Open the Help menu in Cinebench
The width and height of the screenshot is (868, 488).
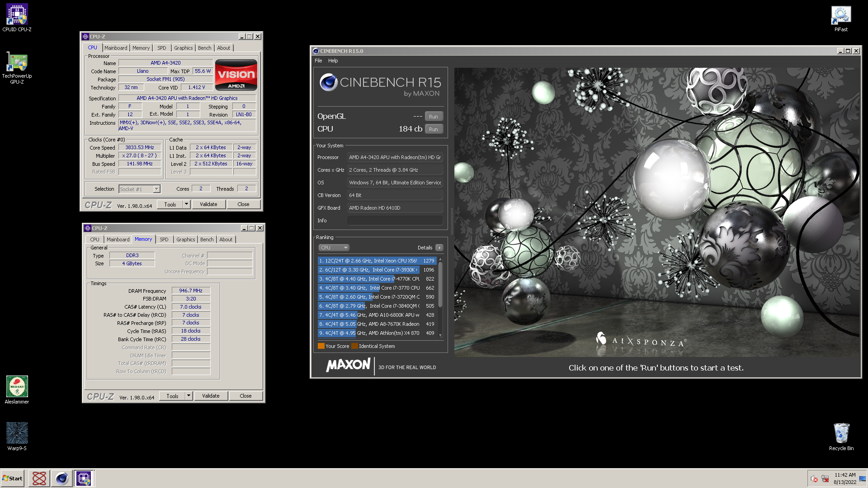point(333,61)
